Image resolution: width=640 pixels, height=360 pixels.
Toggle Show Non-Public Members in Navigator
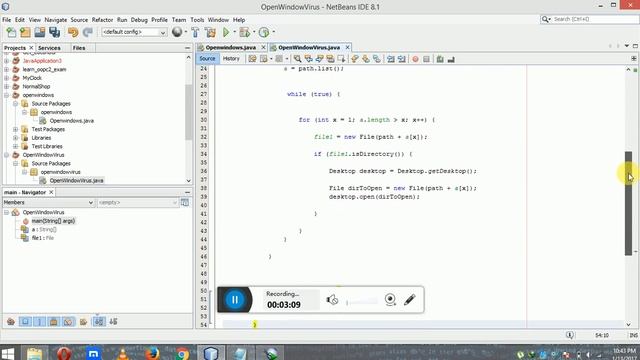54,322
